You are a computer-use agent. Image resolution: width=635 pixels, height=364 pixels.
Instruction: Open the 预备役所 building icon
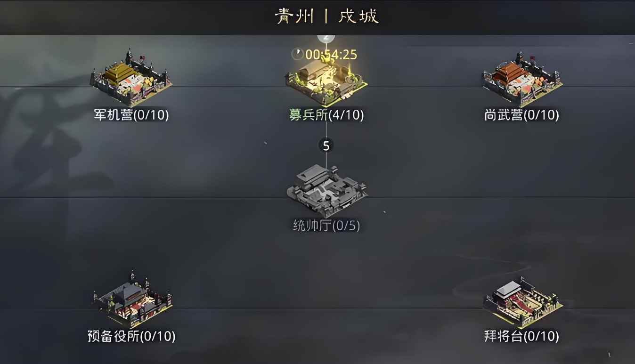pyautogui.click(x=131, y=299)
